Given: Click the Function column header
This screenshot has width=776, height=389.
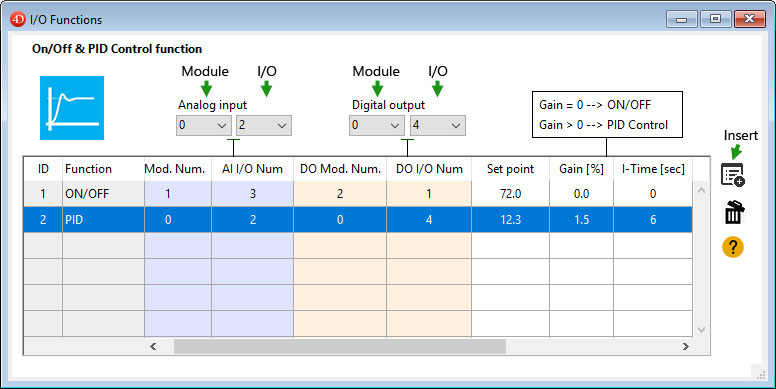Looking at the screenshot, I should coord(103,169).
